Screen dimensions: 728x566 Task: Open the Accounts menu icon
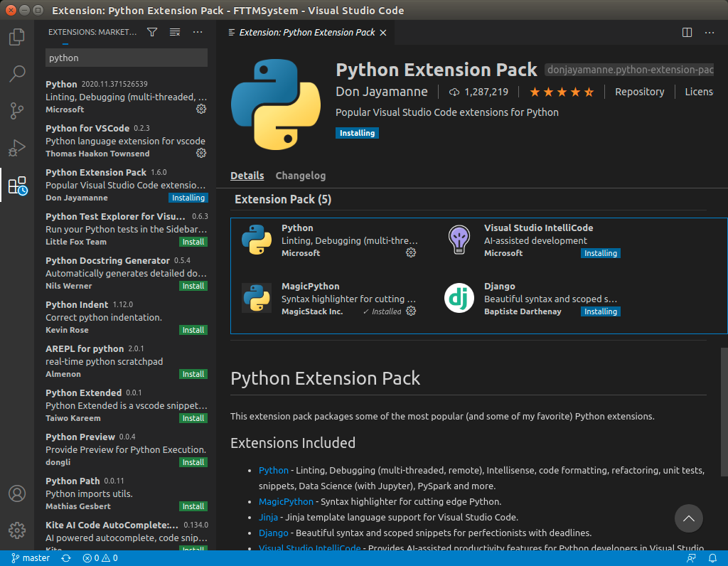(17, 493)
